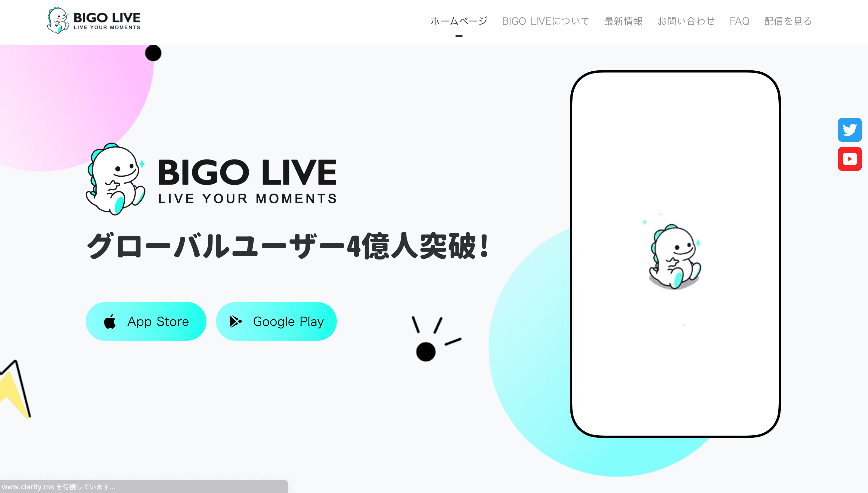The image size is (868, 493).
Task: Open Twitter social media icon
Action: [851, 130]
